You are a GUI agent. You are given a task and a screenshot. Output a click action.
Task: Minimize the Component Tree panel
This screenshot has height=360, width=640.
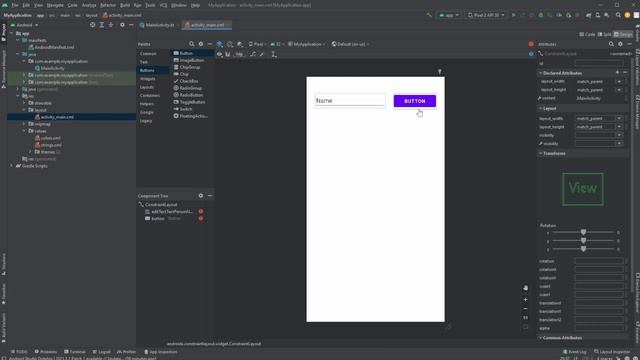click(x=210, y=196)
